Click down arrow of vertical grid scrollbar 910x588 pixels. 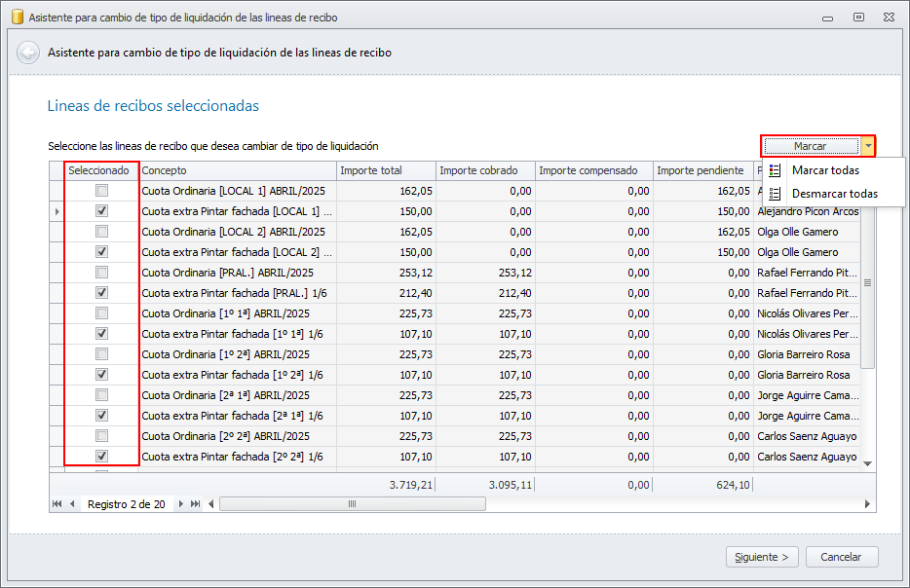pyautogui.click(x=868, y=463)
